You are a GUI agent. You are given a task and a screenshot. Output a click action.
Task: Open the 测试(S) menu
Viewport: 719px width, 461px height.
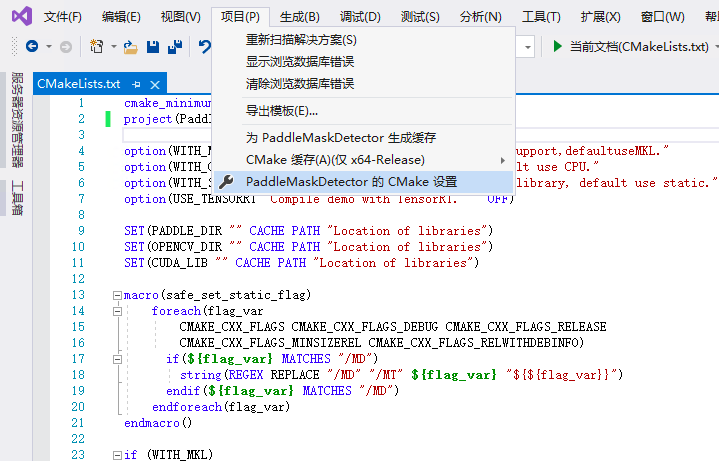(420, 17)
